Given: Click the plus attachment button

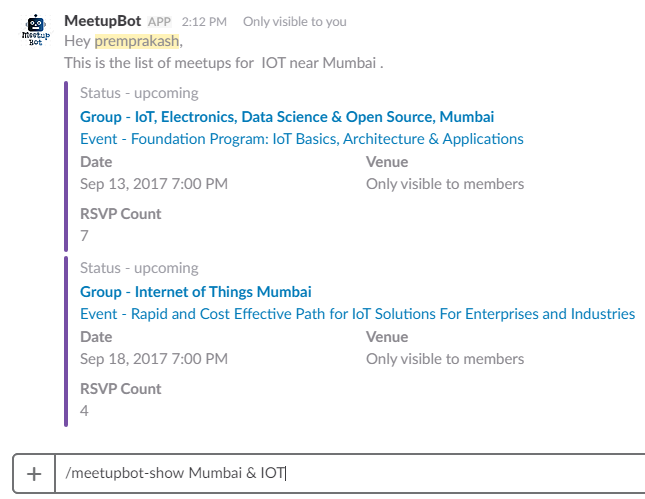Looking at the screenshot, I should point(34,473).
